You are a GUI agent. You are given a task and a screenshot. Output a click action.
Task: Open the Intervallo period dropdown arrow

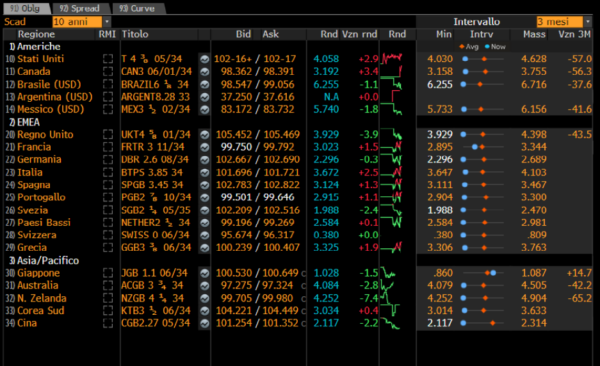tap(588, 22)
